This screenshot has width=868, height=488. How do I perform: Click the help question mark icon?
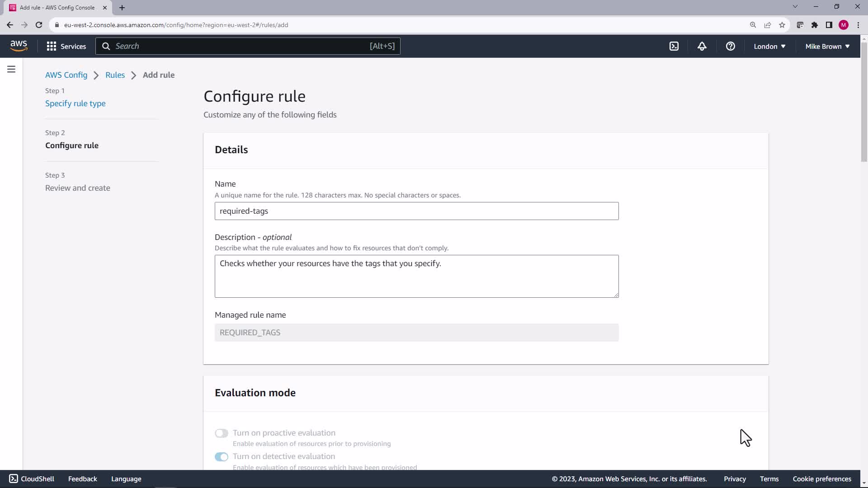coord(730,46)
